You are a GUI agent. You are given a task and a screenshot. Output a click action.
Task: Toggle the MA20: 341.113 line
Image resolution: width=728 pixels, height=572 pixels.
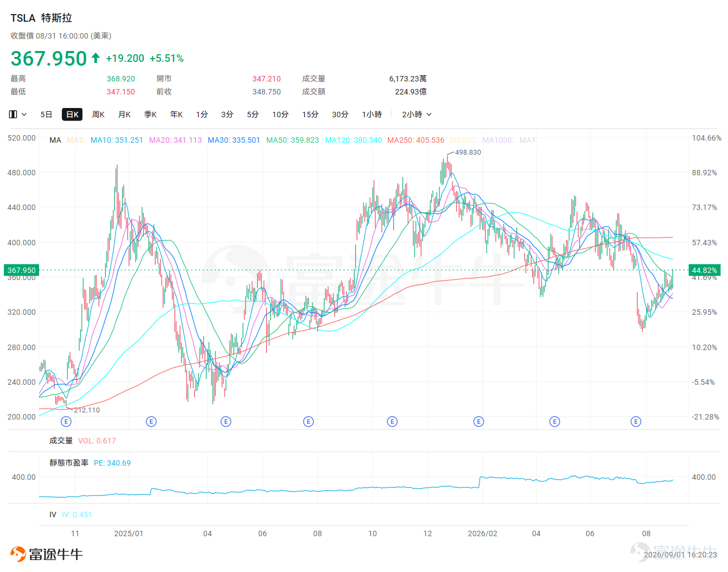click(175, 140)
